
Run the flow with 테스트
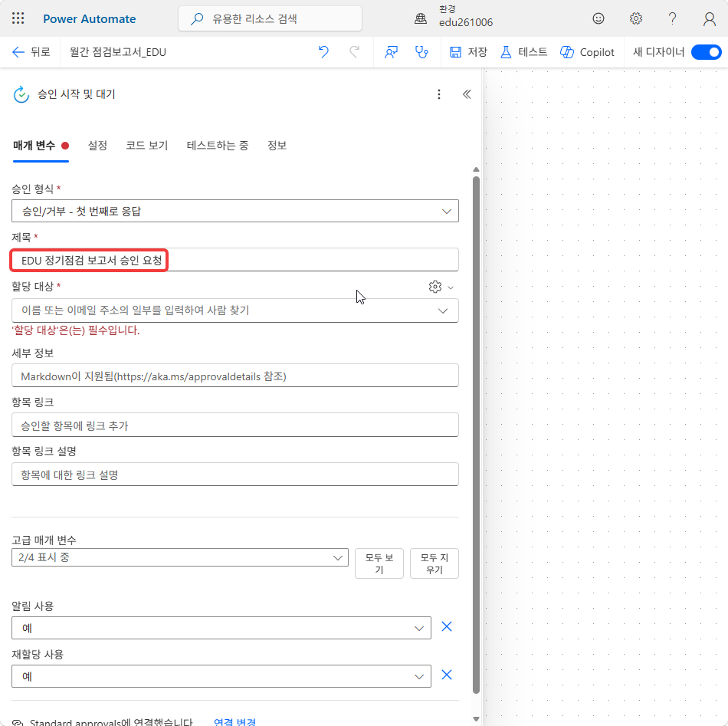point(523,52)
